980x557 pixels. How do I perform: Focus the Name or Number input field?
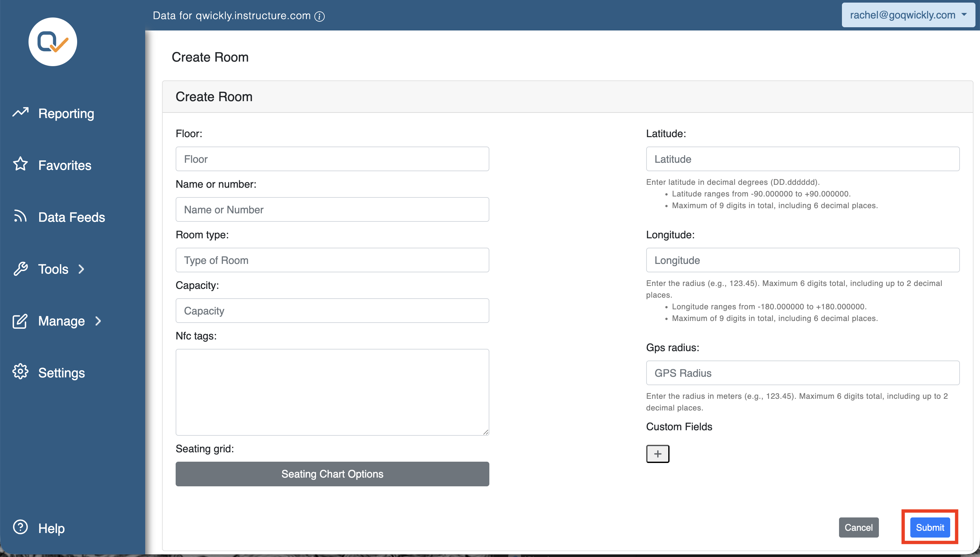tap(332, 209)
